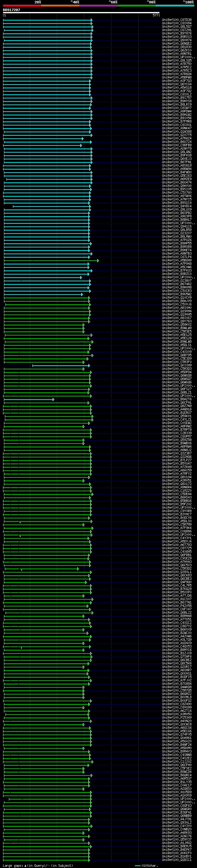
Task: Select hit label UniRef100_Q8LQN2
Action: point(177,152)
